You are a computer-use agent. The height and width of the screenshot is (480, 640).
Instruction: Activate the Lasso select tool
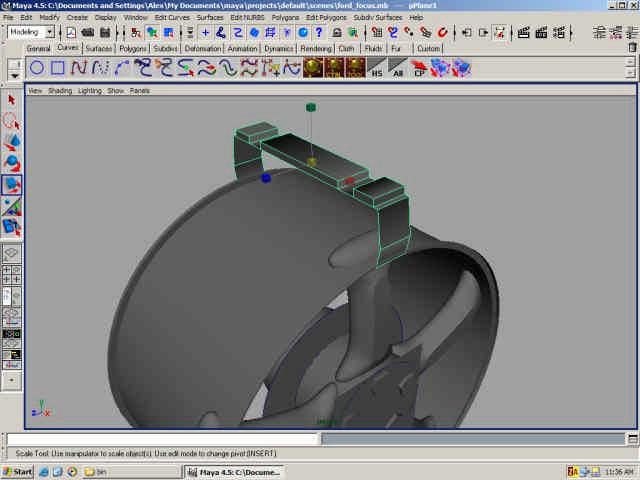[12, 121]
